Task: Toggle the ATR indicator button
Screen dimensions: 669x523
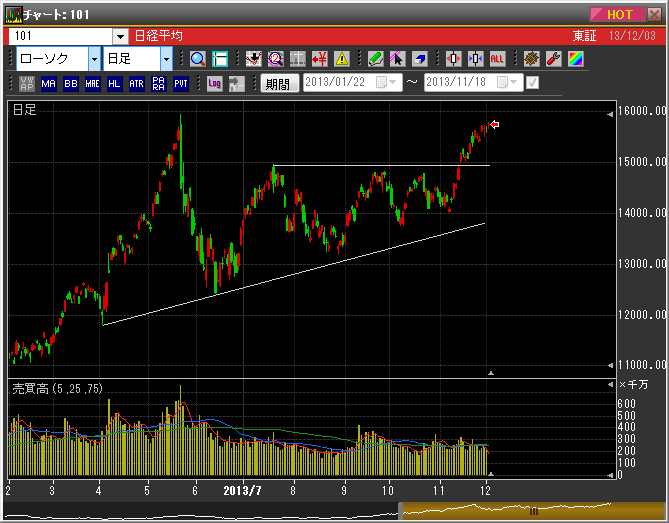Action: point(137,84)
